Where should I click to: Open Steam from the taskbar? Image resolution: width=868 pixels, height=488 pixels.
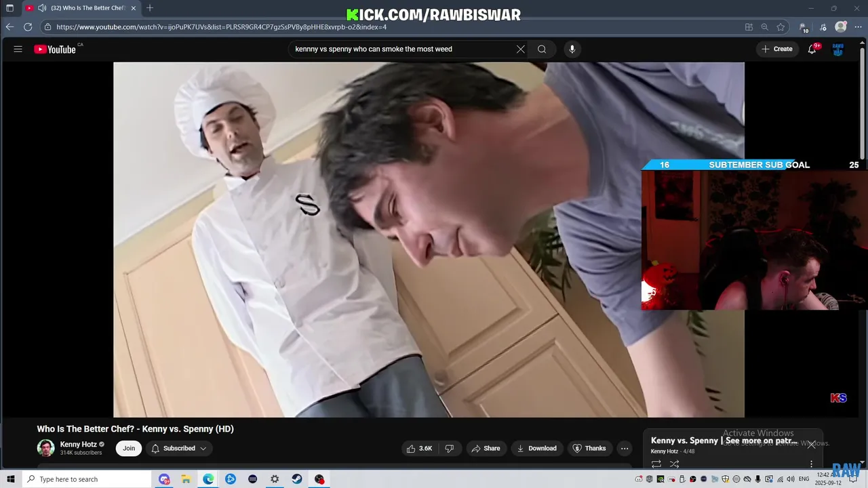(297, 479)
